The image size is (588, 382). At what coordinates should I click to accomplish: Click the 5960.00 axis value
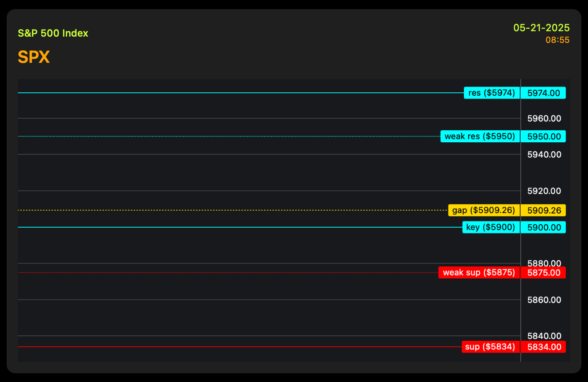click(x=544, y=119)
